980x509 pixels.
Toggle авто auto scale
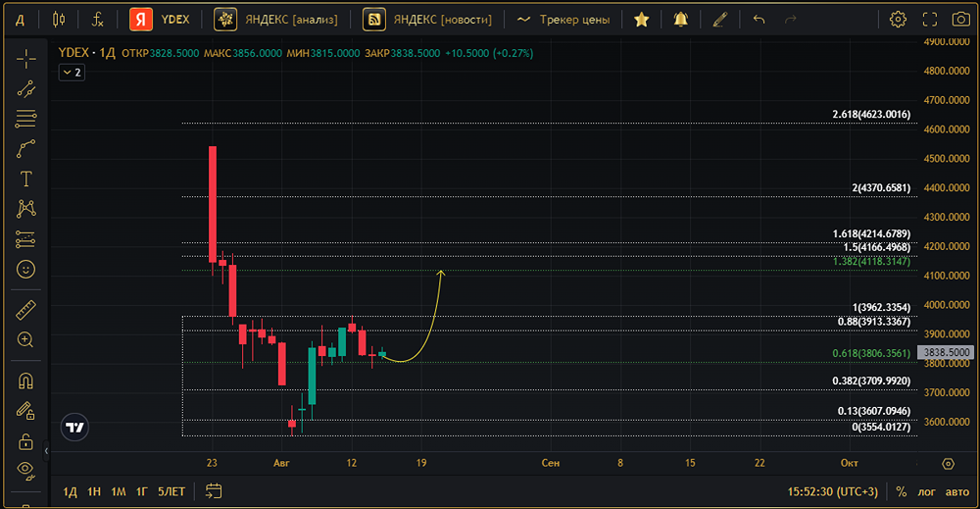click(956, 492)
